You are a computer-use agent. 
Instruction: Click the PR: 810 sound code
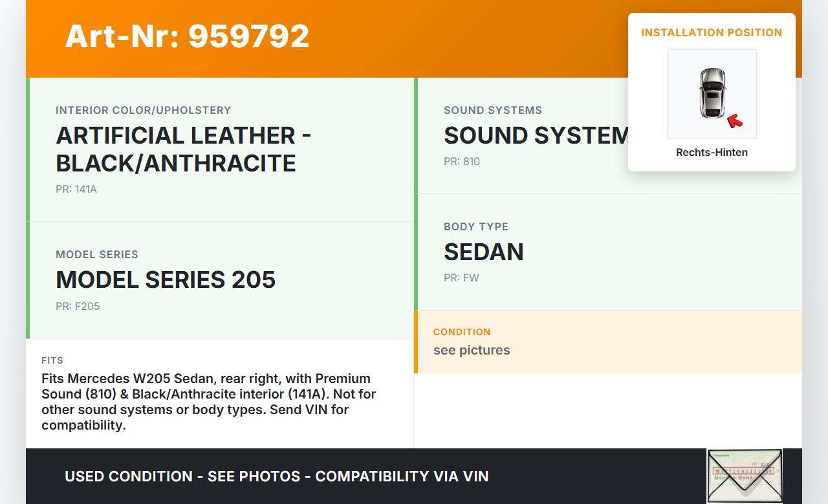click(x=462, y=161)
